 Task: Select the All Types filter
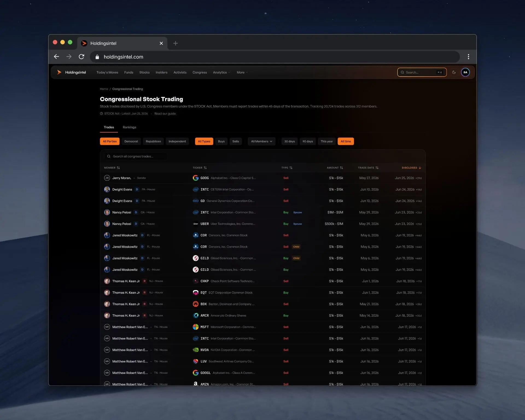tap(204, 141)
